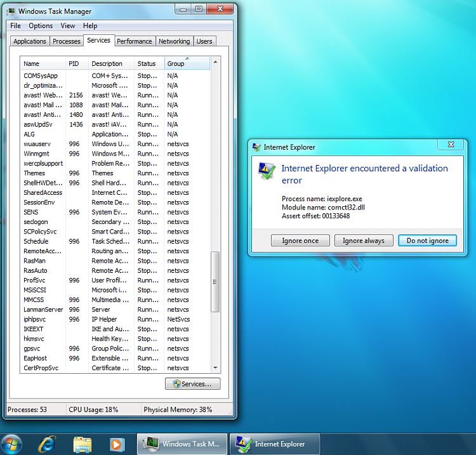
Task: Click the validation error shield icon
Action: pos(267,171)
